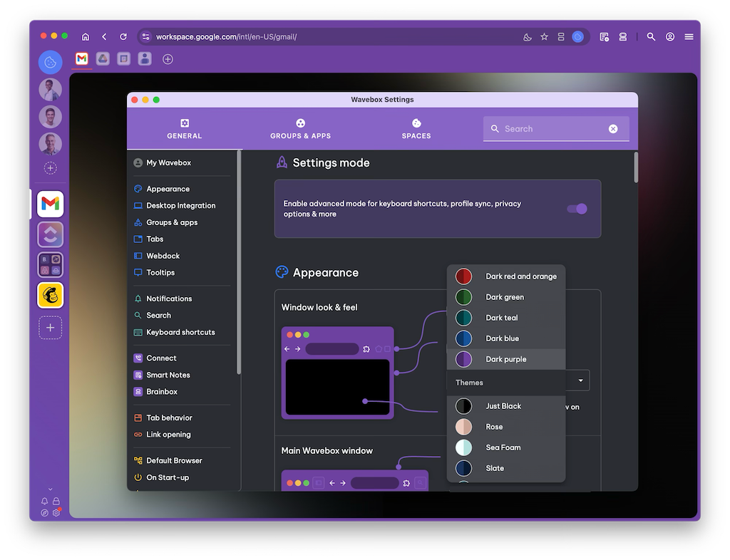Image resolution: width=730 pixels, height=560 pixels.
Task: Open My Wavebox in settings sidebar
Action: [x=163, y=162]
